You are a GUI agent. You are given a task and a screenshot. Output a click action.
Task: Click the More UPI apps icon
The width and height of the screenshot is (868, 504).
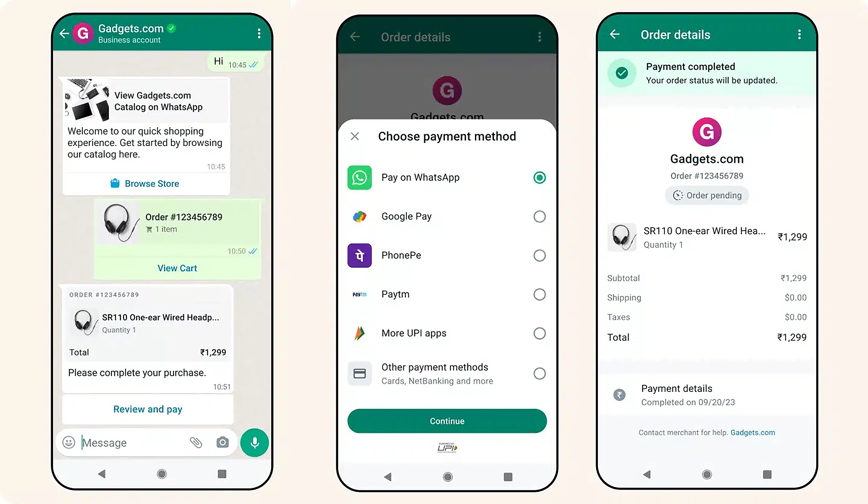tap(360, 333)
